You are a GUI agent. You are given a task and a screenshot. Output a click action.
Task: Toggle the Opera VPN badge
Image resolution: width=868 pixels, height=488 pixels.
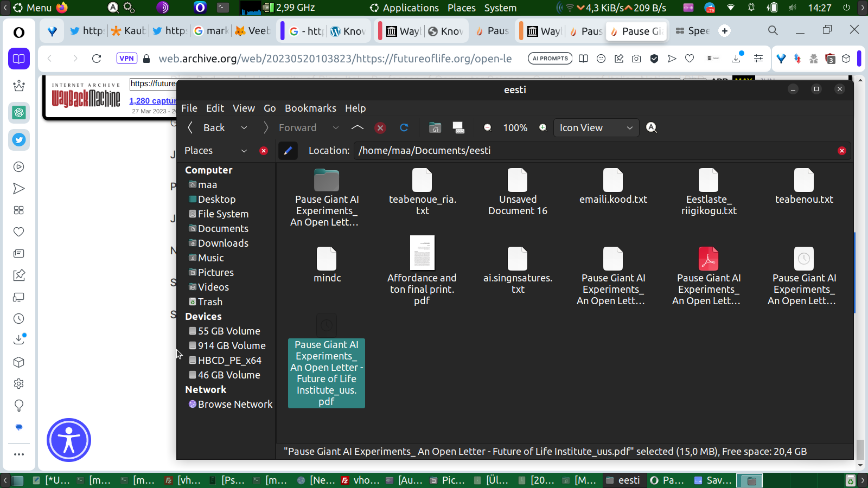coord(126,59)
